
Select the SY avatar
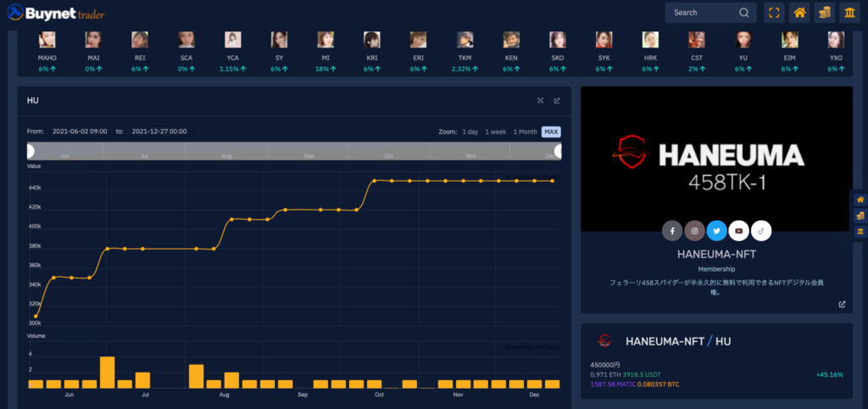click(x=279, y=39)
